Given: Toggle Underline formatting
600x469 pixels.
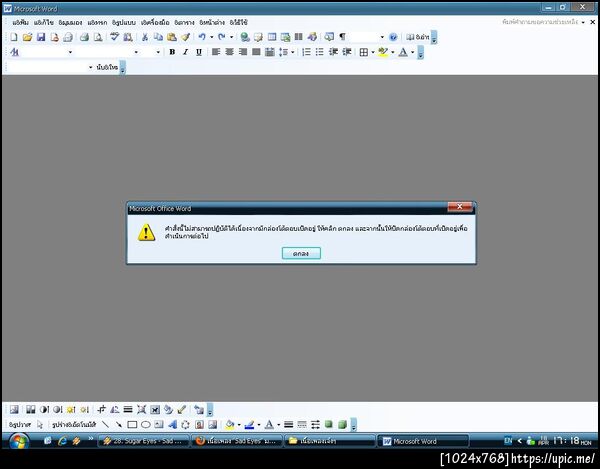Looking at the screenshot, I should (x=199, y=52).
